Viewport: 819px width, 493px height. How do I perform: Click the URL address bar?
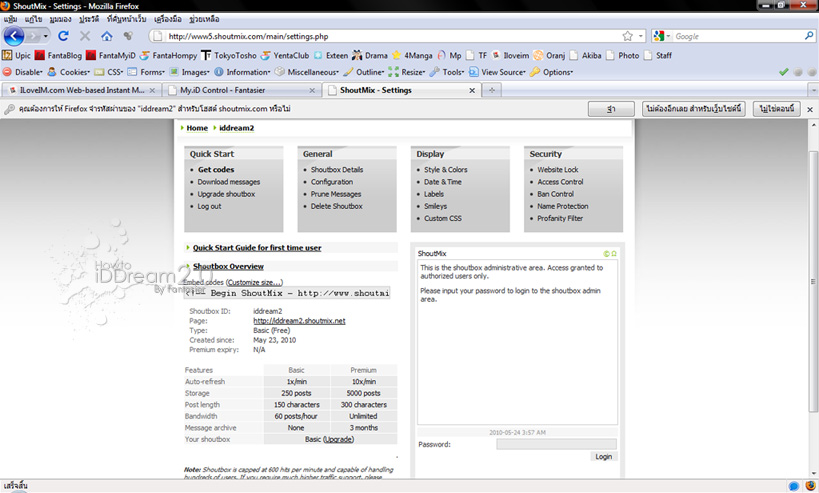coord(387,36)
